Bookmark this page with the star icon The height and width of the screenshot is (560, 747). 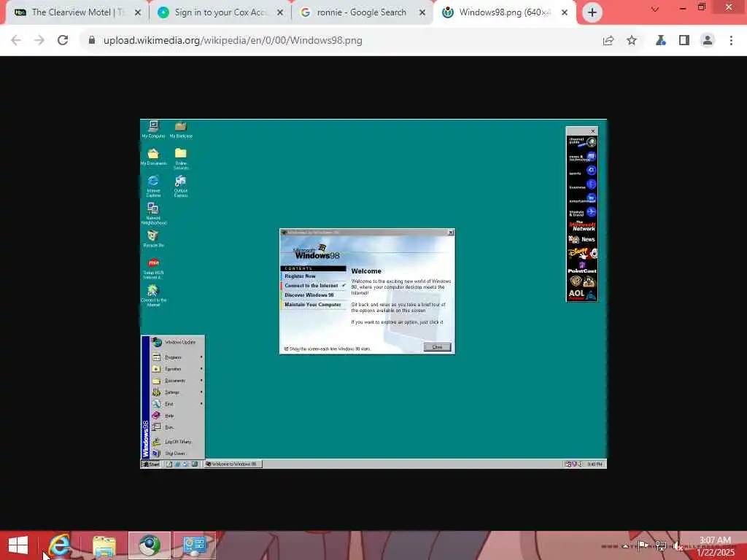pyautogui.click(x=632, y=41)
